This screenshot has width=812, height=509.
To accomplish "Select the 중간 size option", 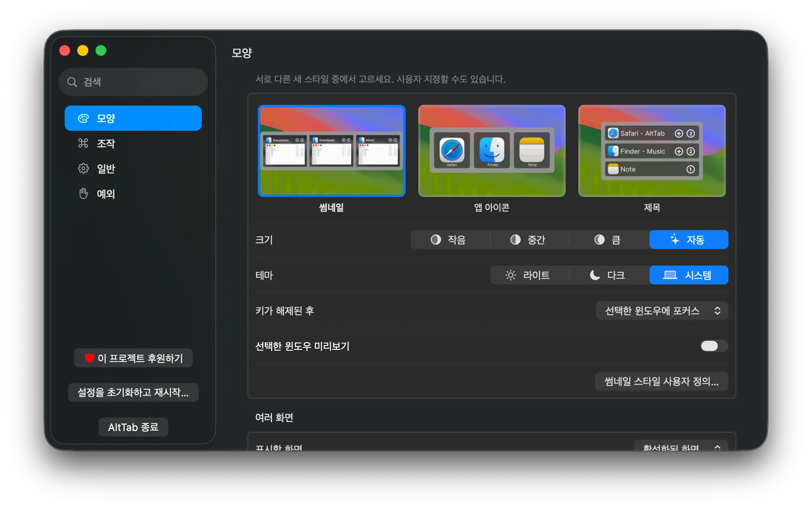I will (530, 240).
